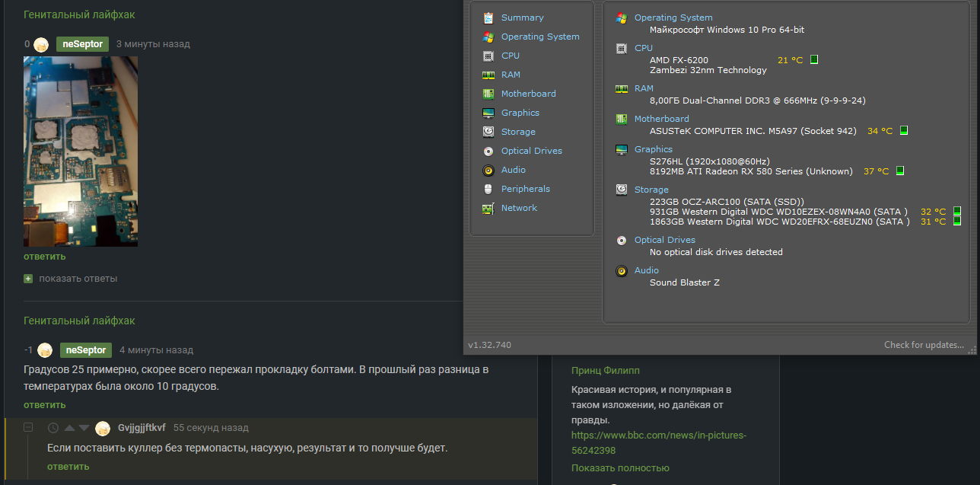The width and height of the screenshot is (980, 485).
Task: Open the Summary section icon in sidebar
Action: click(488, 18)
